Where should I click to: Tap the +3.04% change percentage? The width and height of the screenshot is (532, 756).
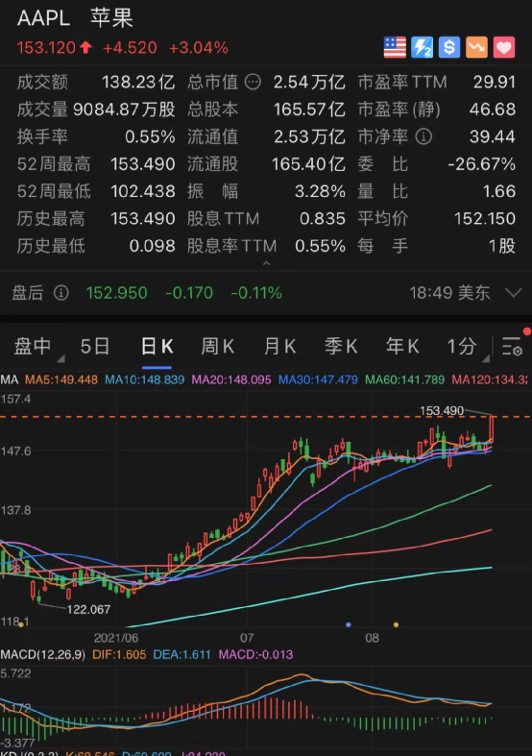click(x=199, y=48)
